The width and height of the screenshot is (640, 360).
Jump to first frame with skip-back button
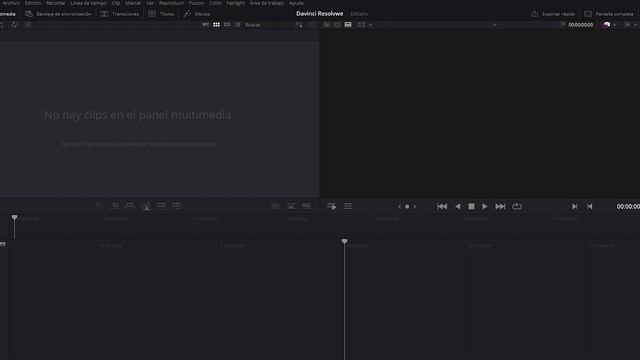point(442,207)
